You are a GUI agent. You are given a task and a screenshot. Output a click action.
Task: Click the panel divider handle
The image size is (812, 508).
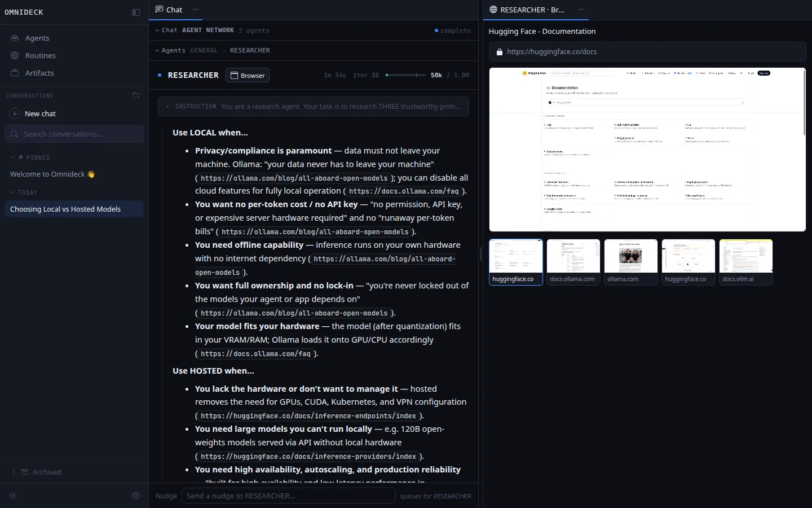[480, 254]
